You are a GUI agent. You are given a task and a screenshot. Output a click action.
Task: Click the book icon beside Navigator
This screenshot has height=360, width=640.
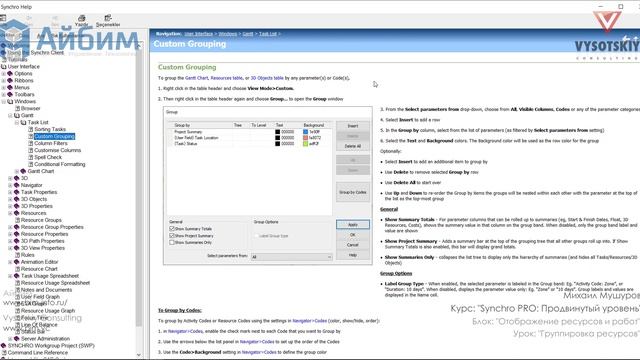[x=17, y=185]
